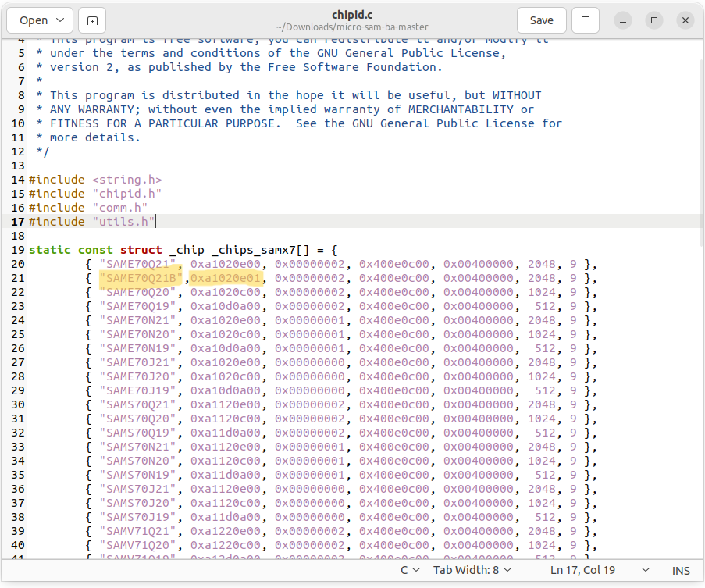Click the highlighted "SAME70Q21B" string
Screen dimensions: 705x588
tap(141, 278)
